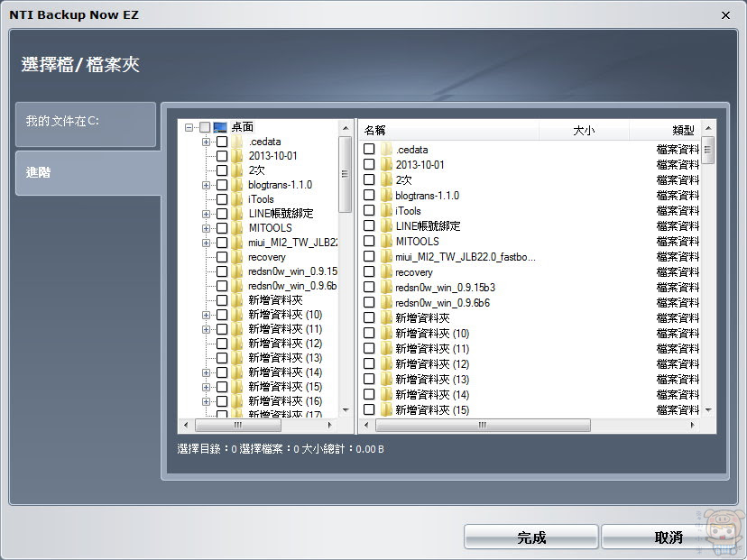Check the blogtrans-1.1.0 checkbox in file list

(369, 195)
